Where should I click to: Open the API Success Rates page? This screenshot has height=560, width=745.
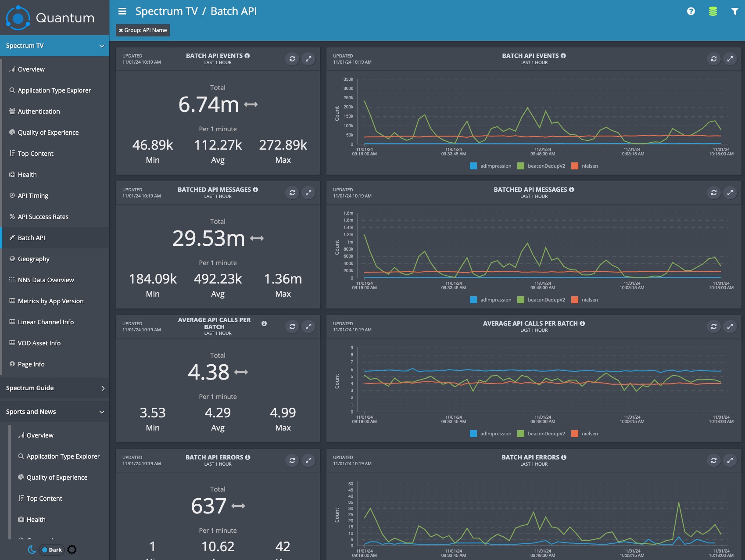click(x=55, y=217)
